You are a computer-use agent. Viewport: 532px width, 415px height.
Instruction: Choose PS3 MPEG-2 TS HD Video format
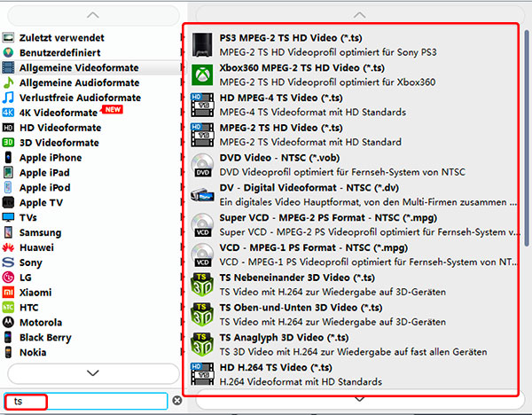(353, 45)
